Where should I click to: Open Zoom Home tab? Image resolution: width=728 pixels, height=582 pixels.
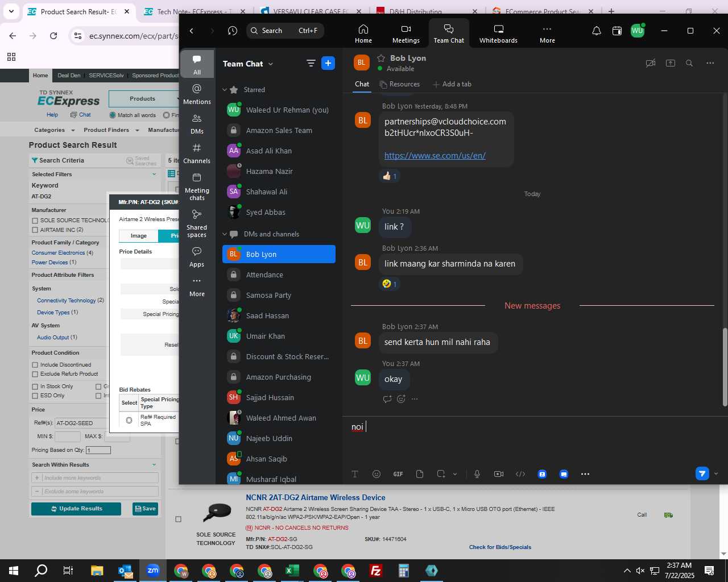[x=363, y=34]
